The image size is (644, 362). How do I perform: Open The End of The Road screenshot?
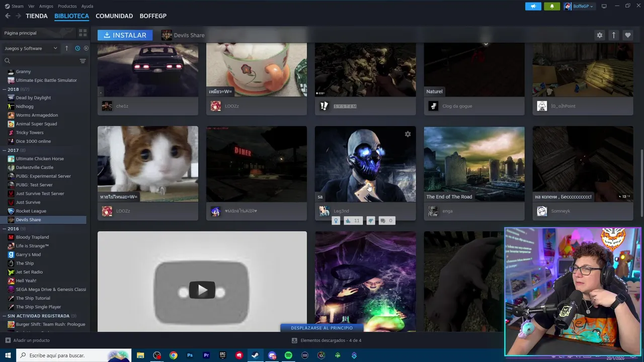(x=474, y=164)
